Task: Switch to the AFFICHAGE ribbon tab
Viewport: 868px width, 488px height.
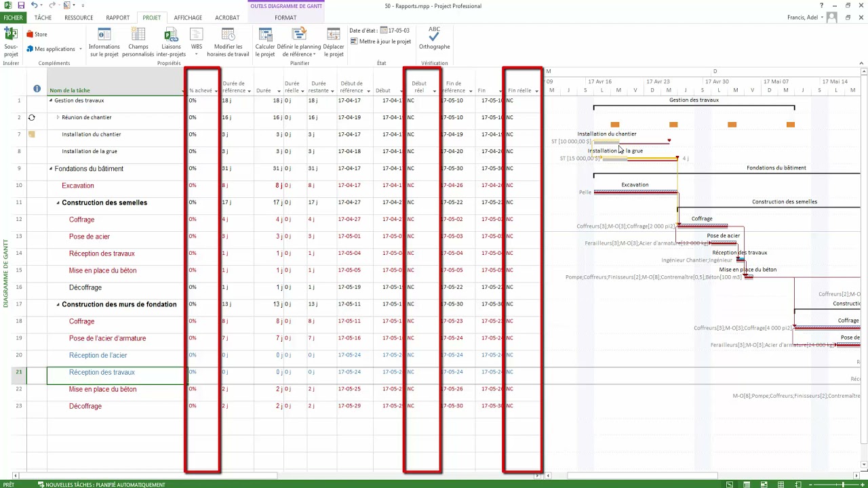Action: coord(188,18)
